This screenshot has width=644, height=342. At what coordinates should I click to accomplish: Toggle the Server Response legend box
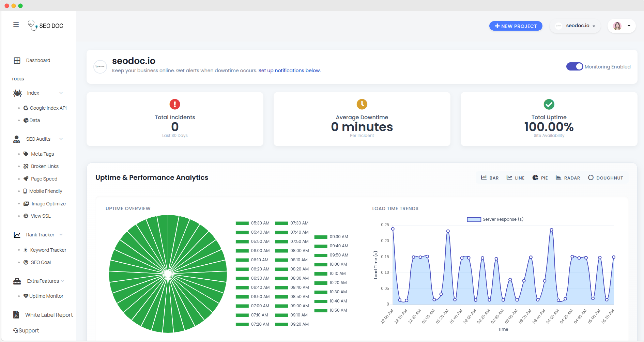tap(474, 220)
